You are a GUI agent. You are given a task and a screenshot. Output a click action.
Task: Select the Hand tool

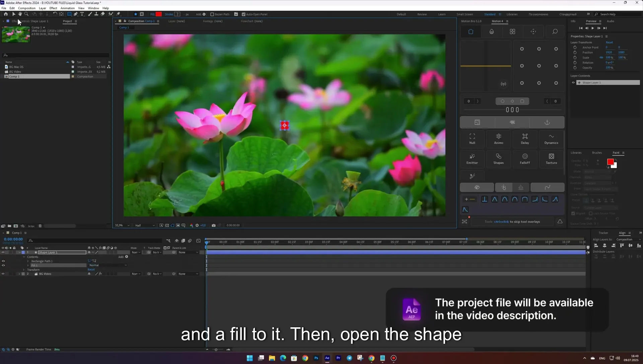(20, 14)
